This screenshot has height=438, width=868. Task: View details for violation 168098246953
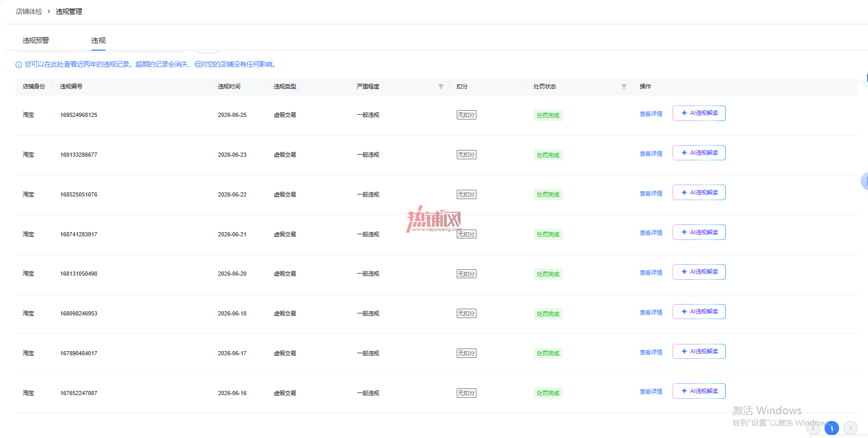(651, 312)
